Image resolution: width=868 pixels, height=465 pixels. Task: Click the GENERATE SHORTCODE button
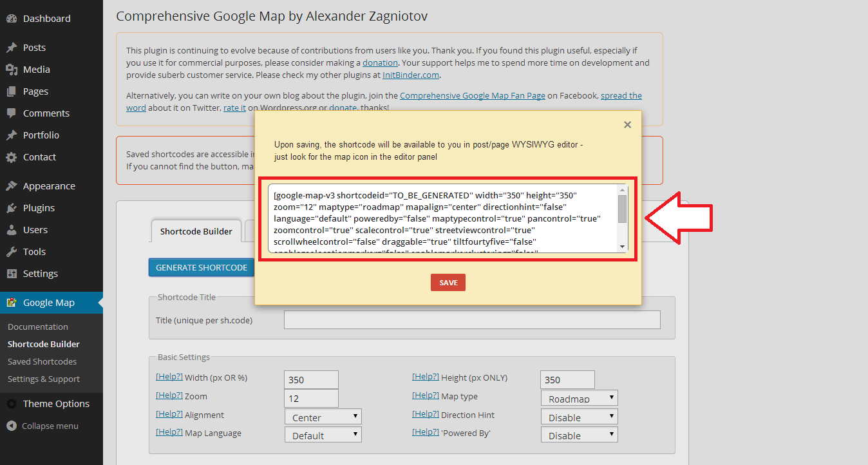202,267
